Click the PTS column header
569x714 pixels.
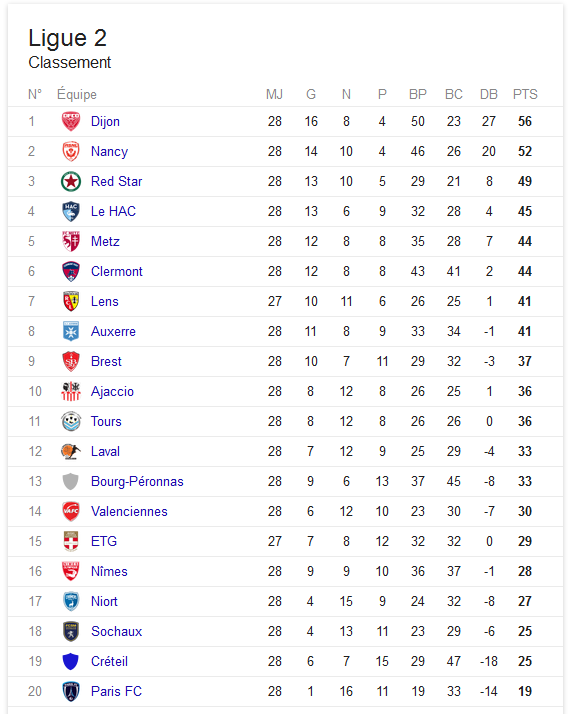click(x=525, y=94)
